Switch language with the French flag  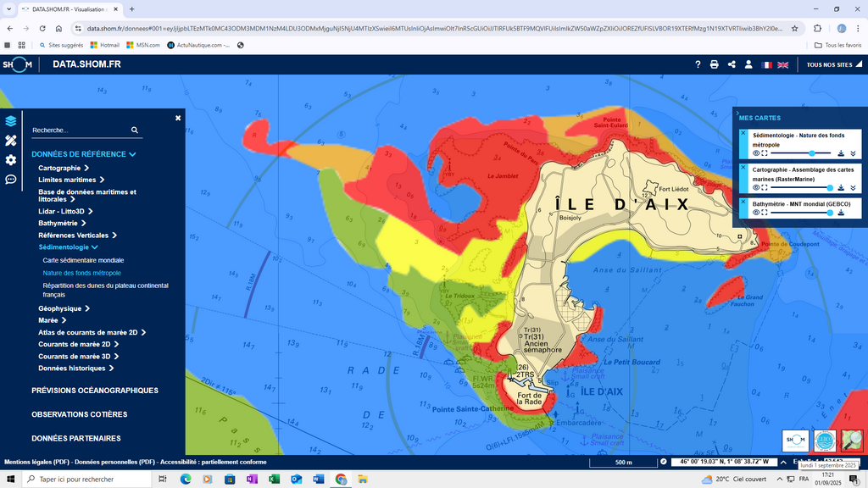tap(766, 64)
